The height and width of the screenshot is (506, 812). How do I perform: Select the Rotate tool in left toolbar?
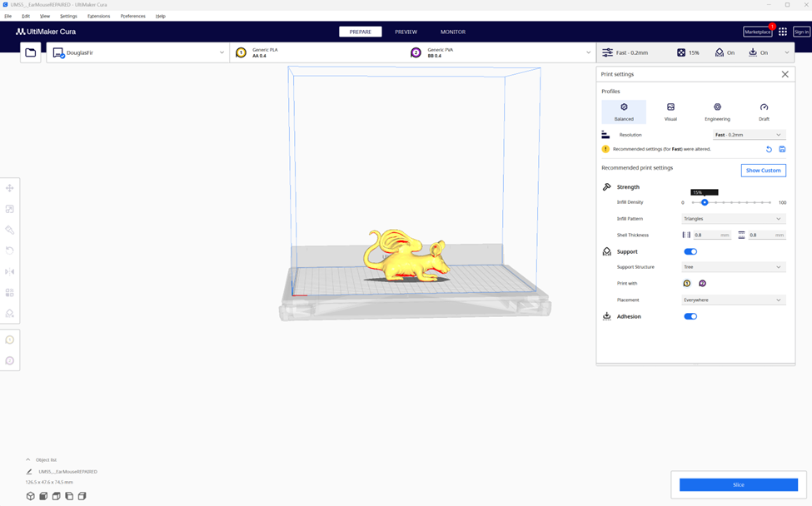click(x=10, y=251)
